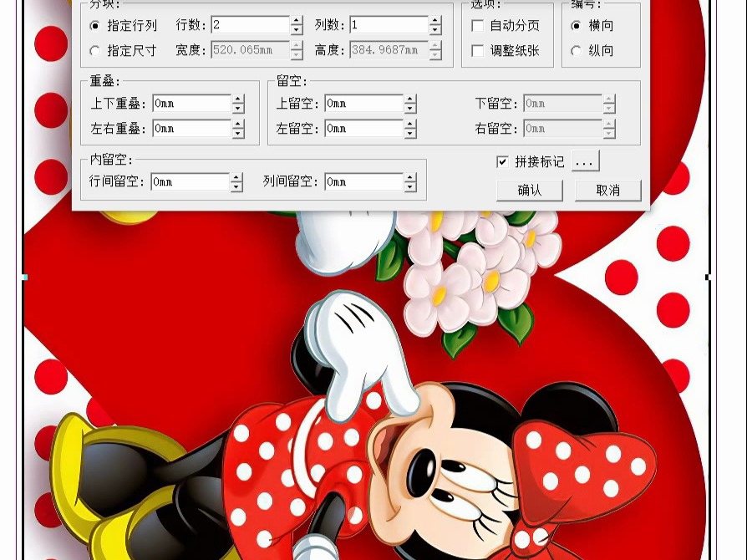Image resolution: width=747 pixels, height=560 pixels.
Task: Click the 上下重叠 input field
Action: click(x=192, y=104)
